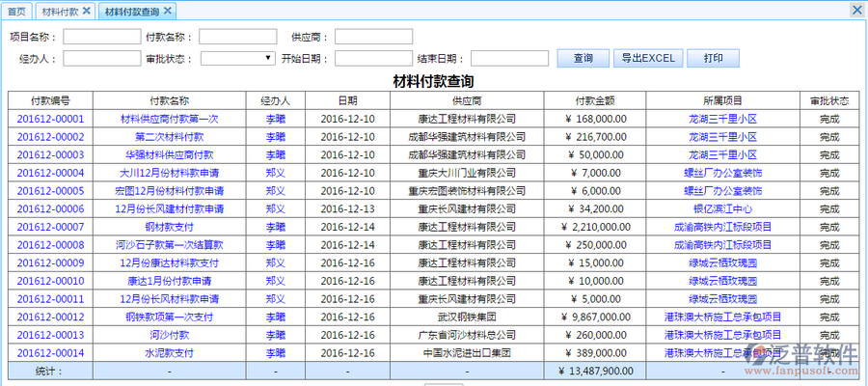Focus the 供应商 input field
Image resolution: width=868 pixels, height=386 pixels.
click(373, 37)
